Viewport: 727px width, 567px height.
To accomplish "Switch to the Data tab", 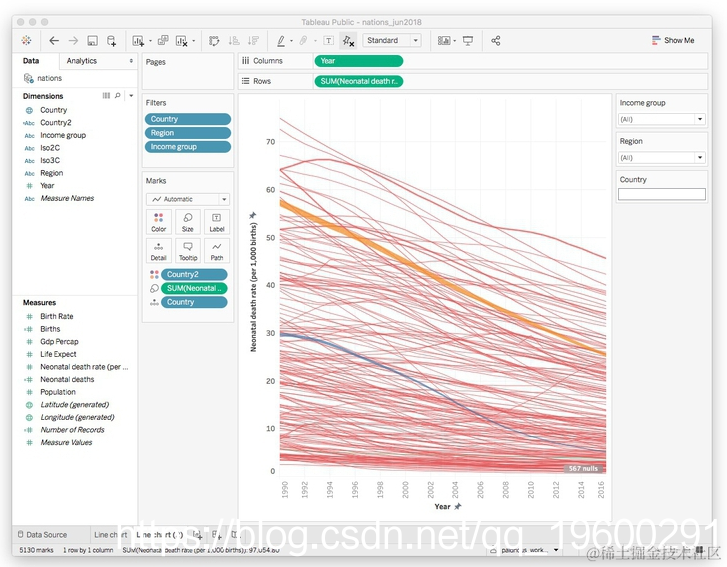I will (31, 61).
